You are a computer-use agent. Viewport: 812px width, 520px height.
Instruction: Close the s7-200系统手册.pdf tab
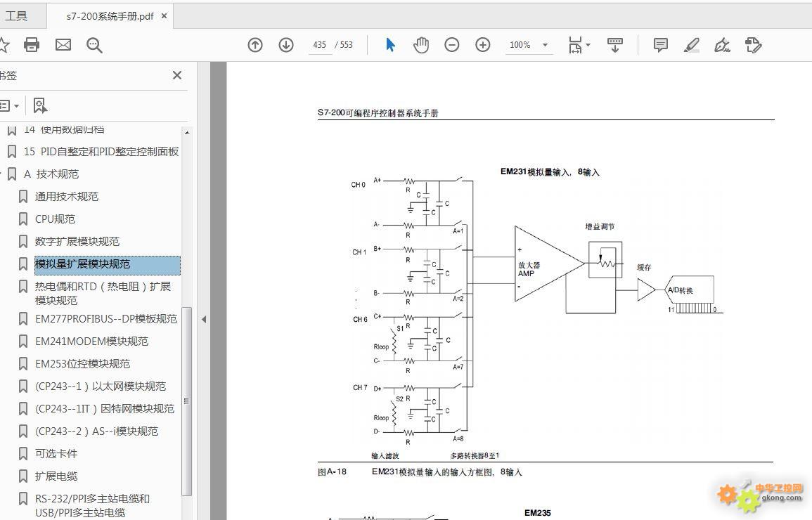(x=165, y=16)
